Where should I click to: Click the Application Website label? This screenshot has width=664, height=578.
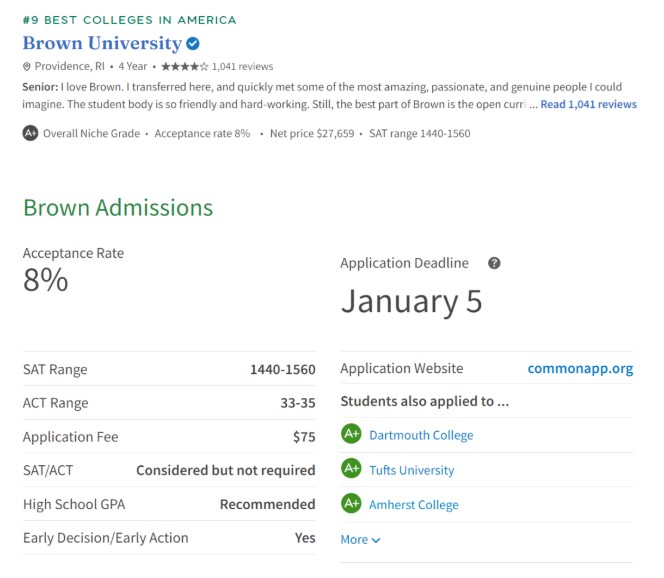(402, 368)
